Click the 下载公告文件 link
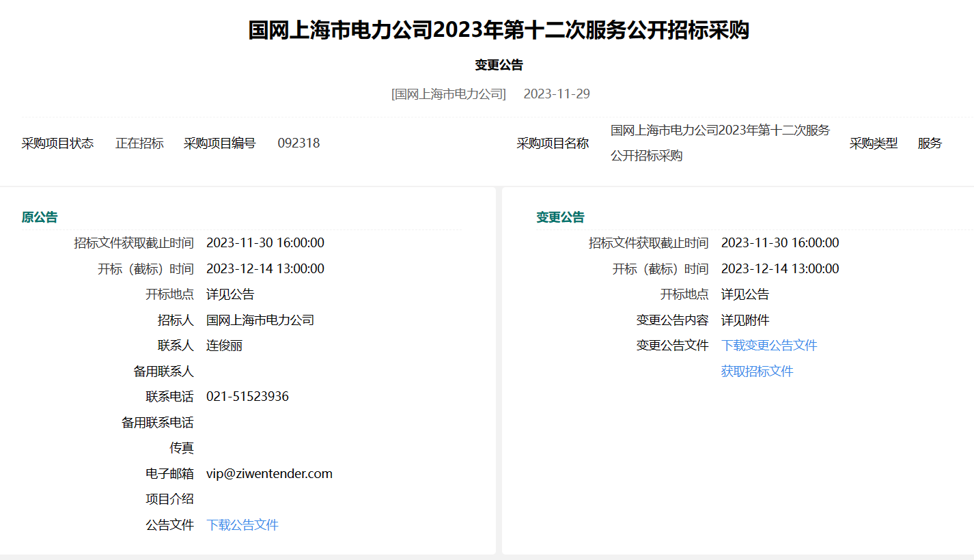The height and width of the screenshot is (560, 974). 242,524
